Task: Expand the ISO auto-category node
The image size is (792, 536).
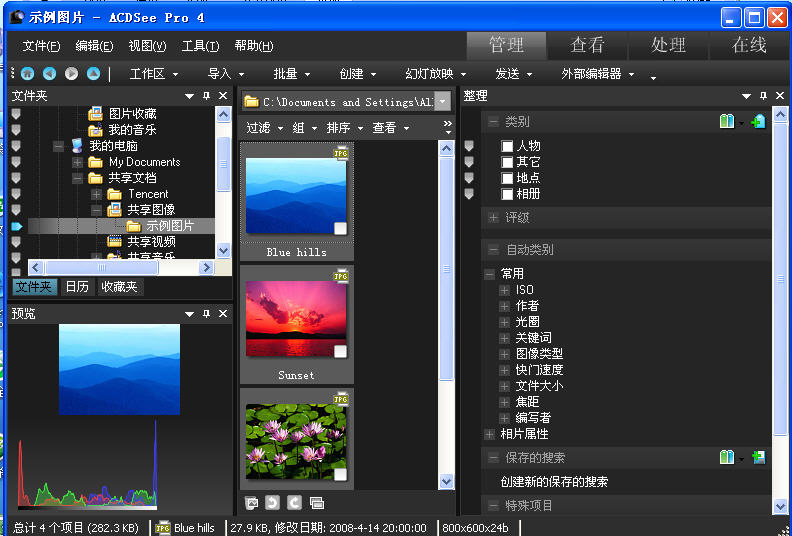Action: click(x=505, y=290)
